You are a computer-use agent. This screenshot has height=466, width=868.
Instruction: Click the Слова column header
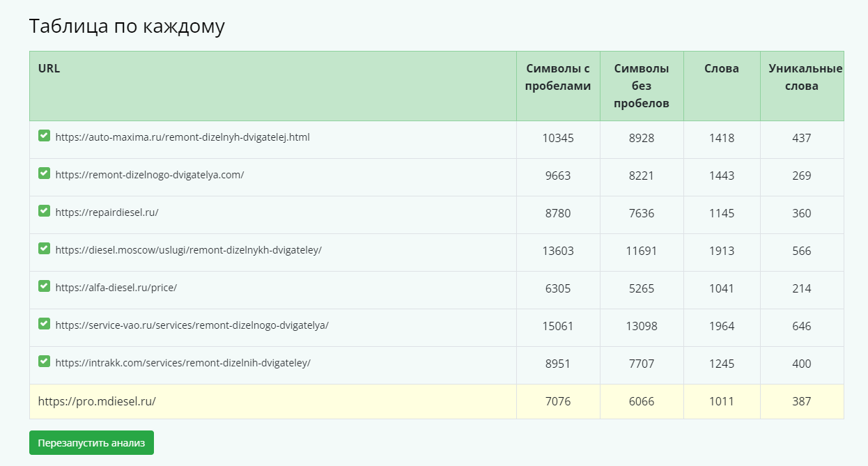click(722, 68)
